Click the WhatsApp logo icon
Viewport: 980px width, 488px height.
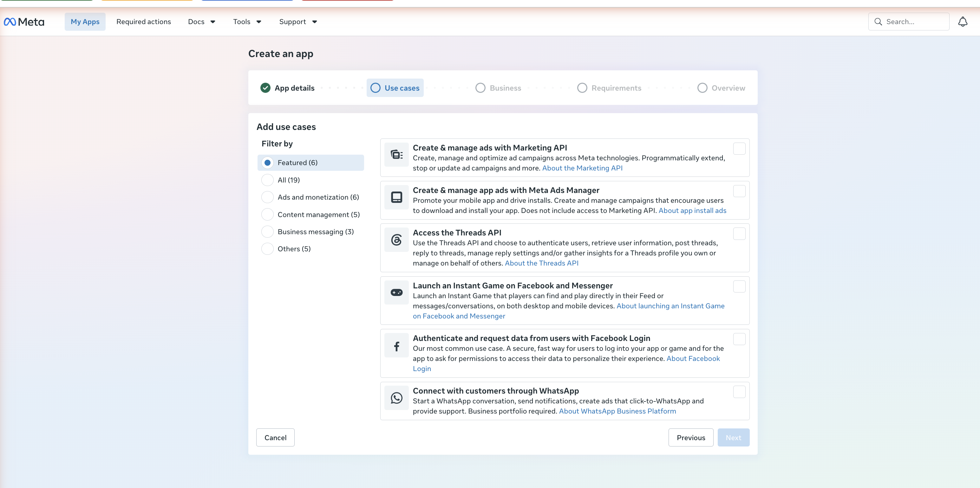396,398
